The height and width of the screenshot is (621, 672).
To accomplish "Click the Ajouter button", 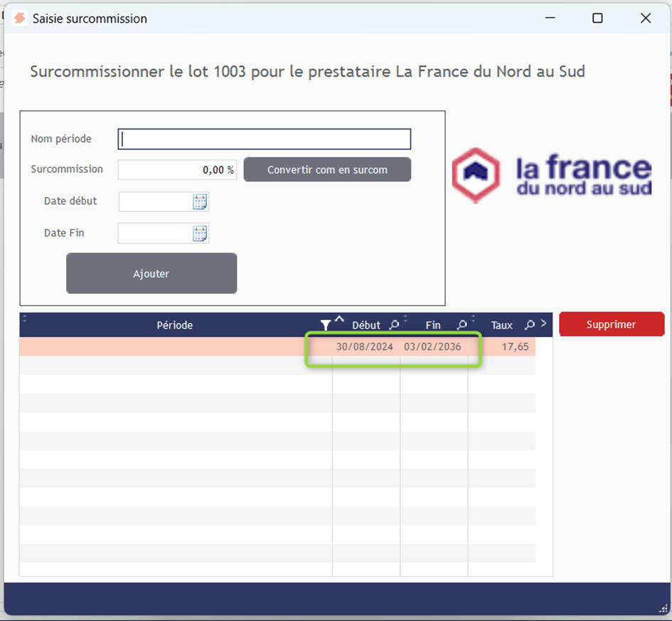I will (x=151, y=273).
